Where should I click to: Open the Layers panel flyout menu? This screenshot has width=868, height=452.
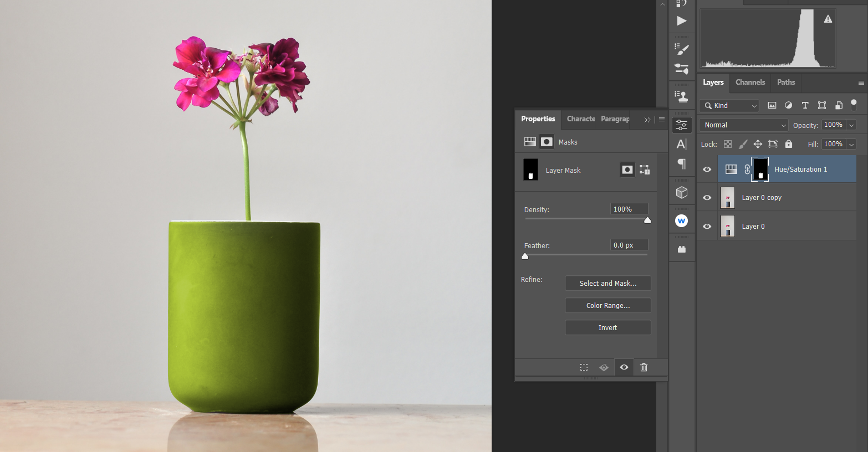(x=861, y=83)
